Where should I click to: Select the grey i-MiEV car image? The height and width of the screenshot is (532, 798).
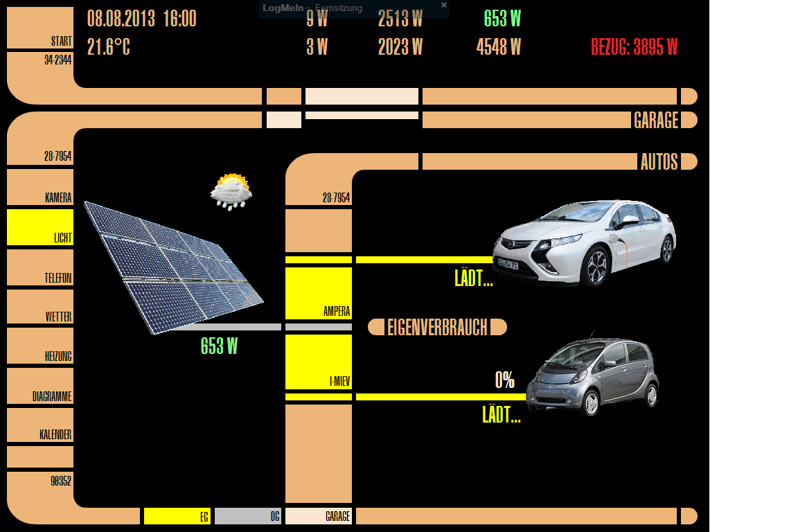tap(592, 376)
